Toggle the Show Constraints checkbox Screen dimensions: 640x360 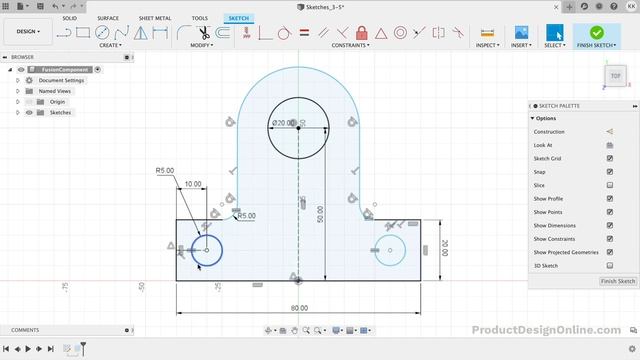(610, 239)
